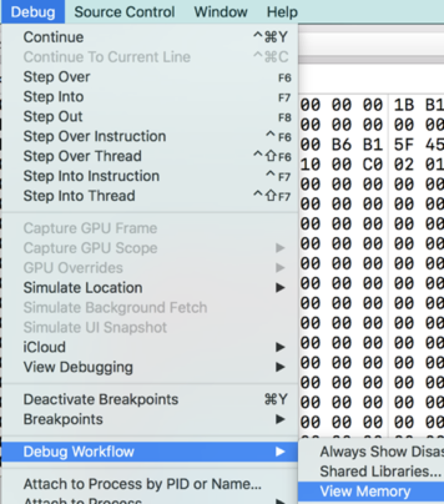Expand the Simulate Location submenu
Viewport: 444px width, 504px height.
coord(150,288)
